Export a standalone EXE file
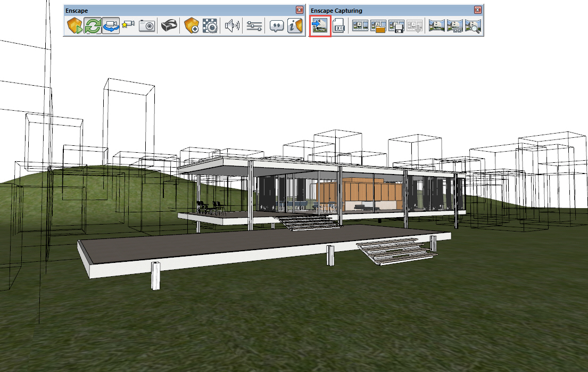Image resolution: width=588 pixels, height=372 pixels. pos(338,26)
